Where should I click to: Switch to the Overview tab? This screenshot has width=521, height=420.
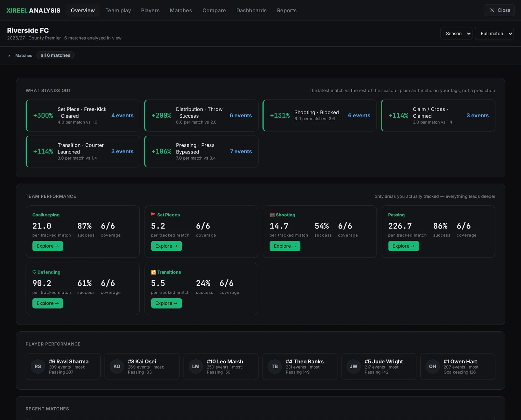coord(83,10)
